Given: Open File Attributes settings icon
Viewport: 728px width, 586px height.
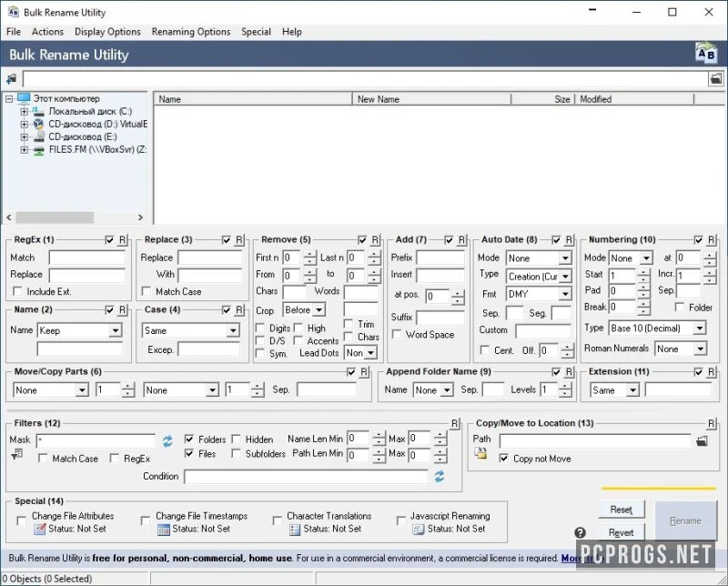Looking at the screenshot, I should pos(40,529).
